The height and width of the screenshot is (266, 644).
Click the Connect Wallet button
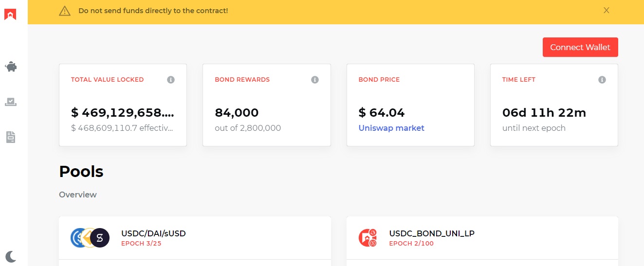tap(580, 47)
